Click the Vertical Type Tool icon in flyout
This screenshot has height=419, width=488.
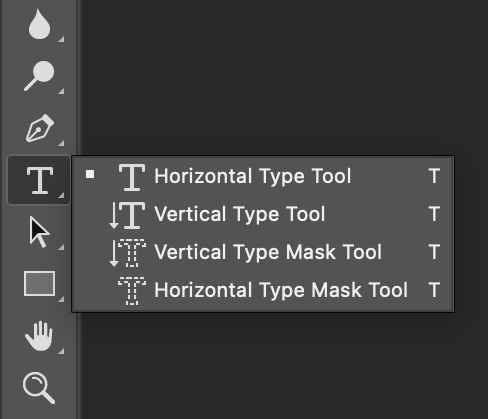point(127,215)
